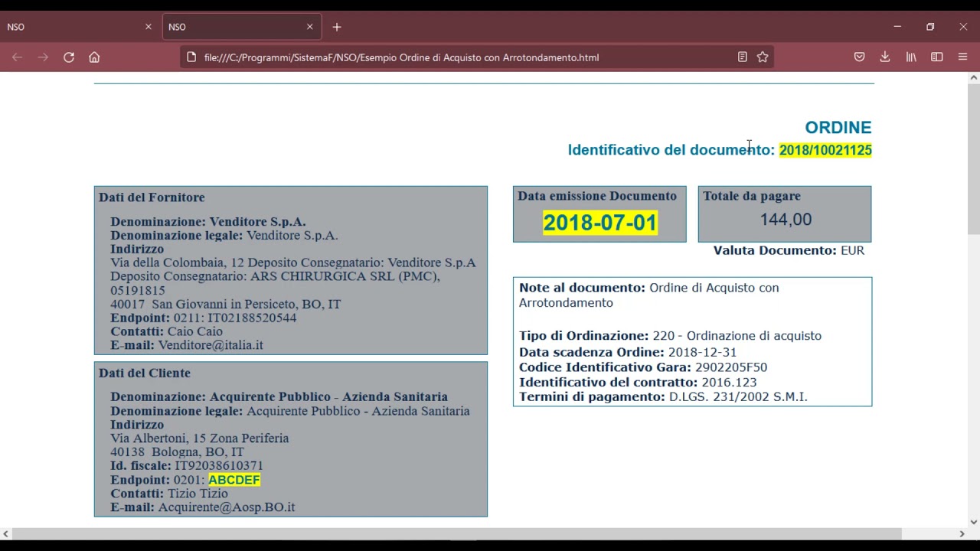The width and height of the screenshot is (980, 551).
Task: Select the active second NSO tab
Action: [x=242, y=27]
